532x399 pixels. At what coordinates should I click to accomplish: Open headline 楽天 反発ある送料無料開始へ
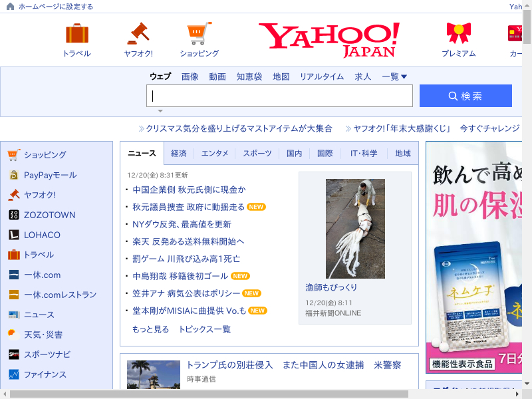point(188,241)
